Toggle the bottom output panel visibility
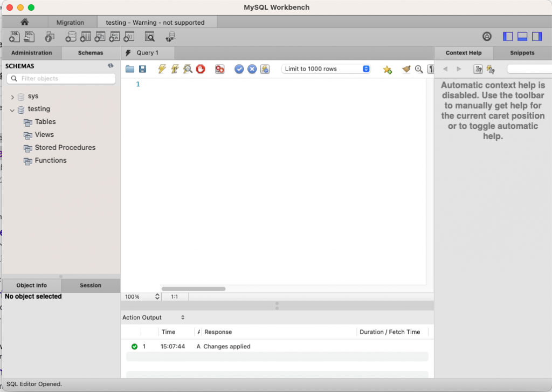Screen dimensions: 552x392 click(522, 36)
